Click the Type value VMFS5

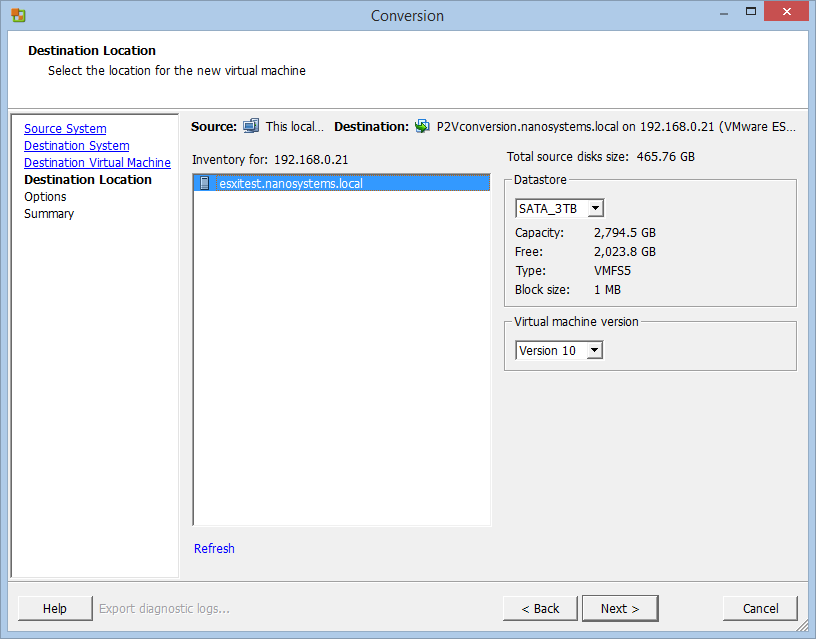(x=612, y=271)
